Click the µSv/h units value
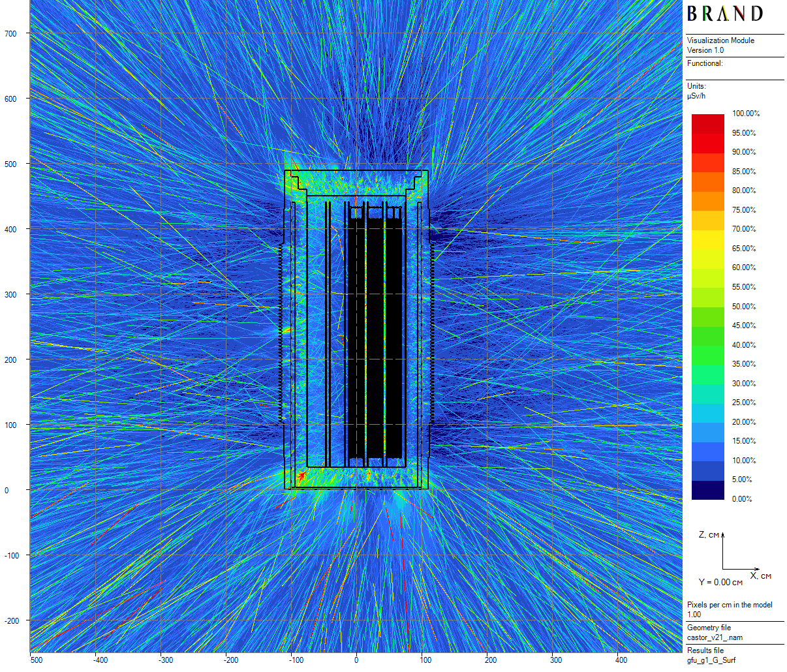This screenshot has height=672, width=787. (x=696, y=96)
